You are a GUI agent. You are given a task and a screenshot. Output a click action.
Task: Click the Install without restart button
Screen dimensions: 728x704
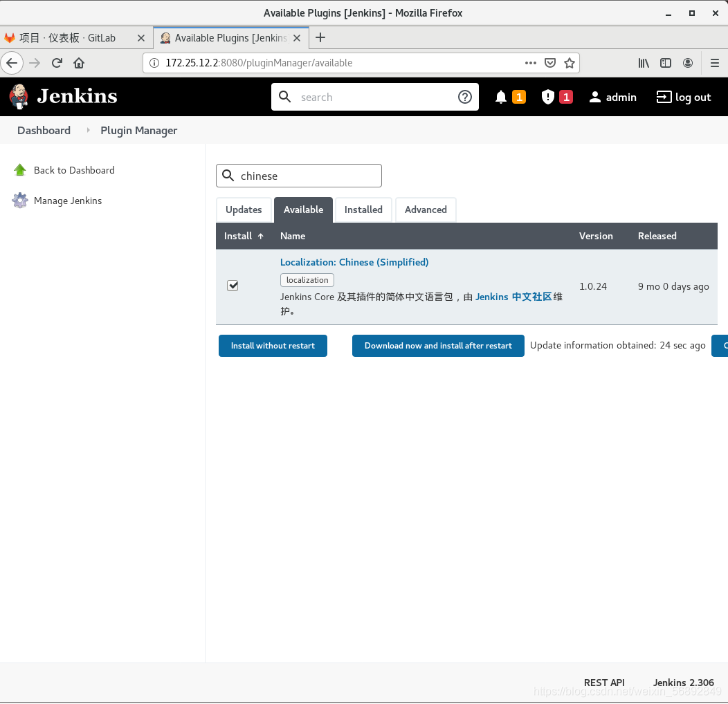[273, 346]
